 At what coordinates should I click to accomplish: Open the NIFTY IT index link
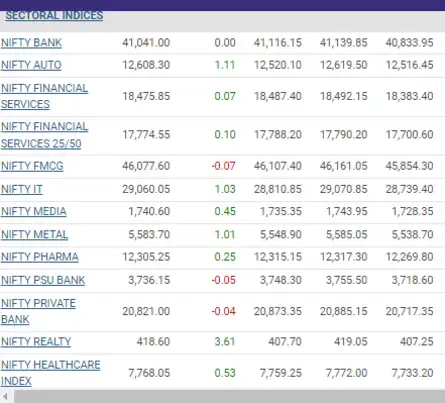coord(22,189)
